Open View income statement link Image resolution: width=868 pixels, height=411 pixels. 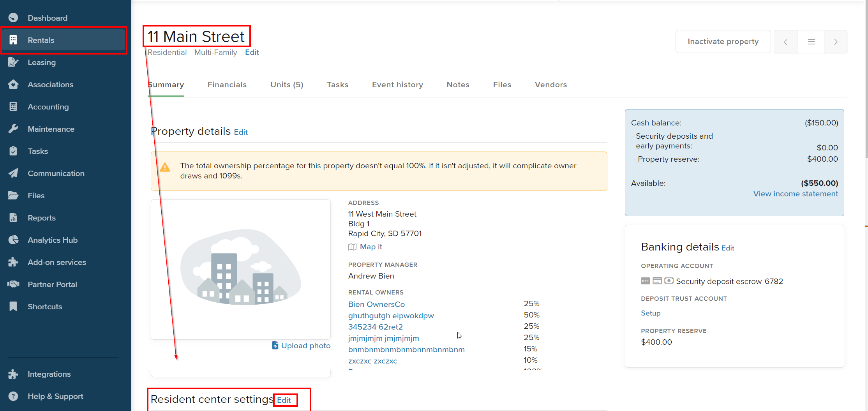[x=795, y=194]
